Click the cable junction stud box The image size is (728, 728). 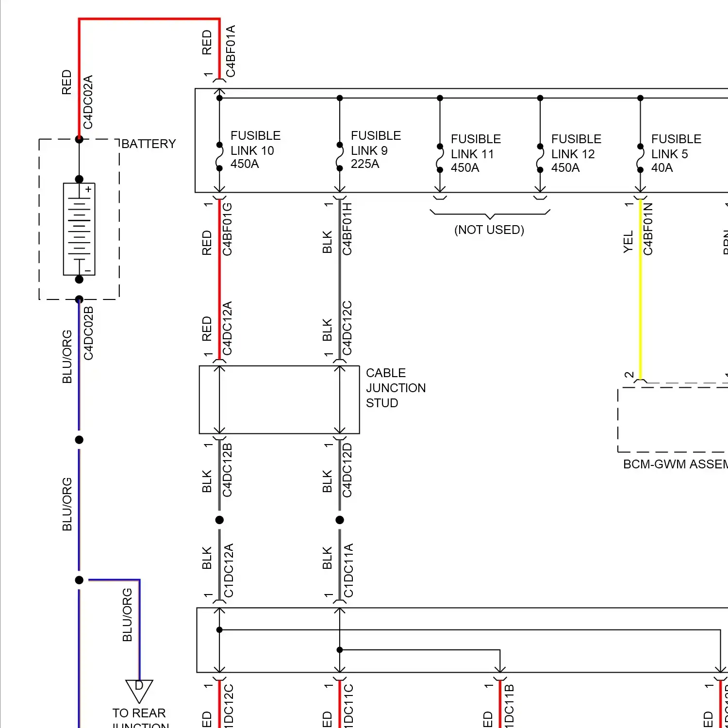280,400
